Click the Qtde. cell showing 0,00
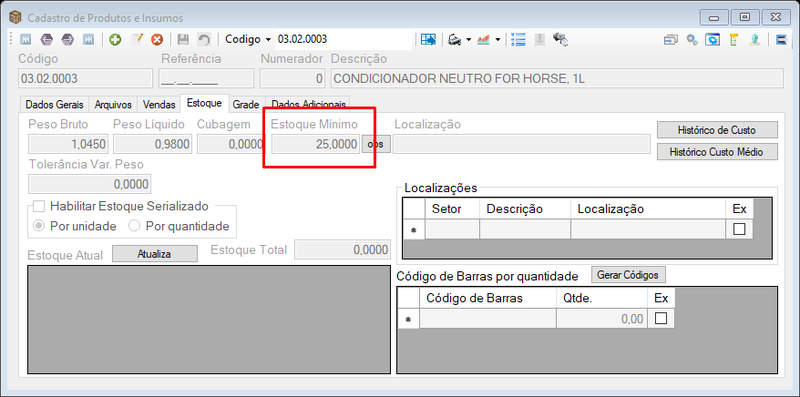This screenshot has width=800, height=397. pyautogui.click(x=602, y=319)
